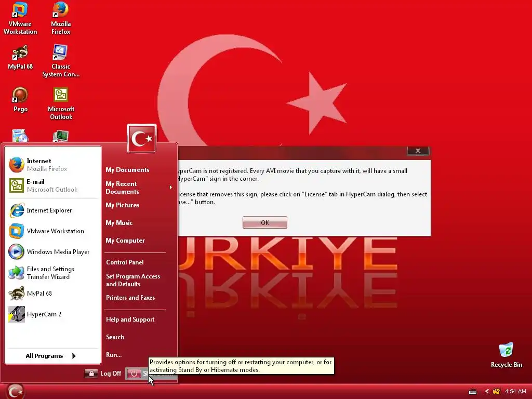Screen dimensions: 532x399
Task: Click the Mozilla Firefox subtitle text
Action: tap(47, 169)
